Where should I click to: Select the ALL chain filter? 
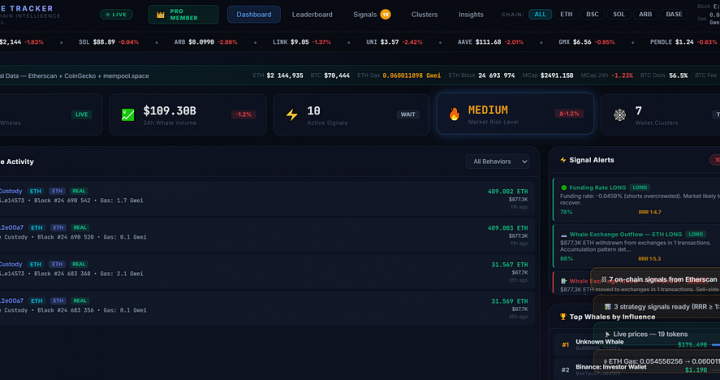click(x=540, y=14)
